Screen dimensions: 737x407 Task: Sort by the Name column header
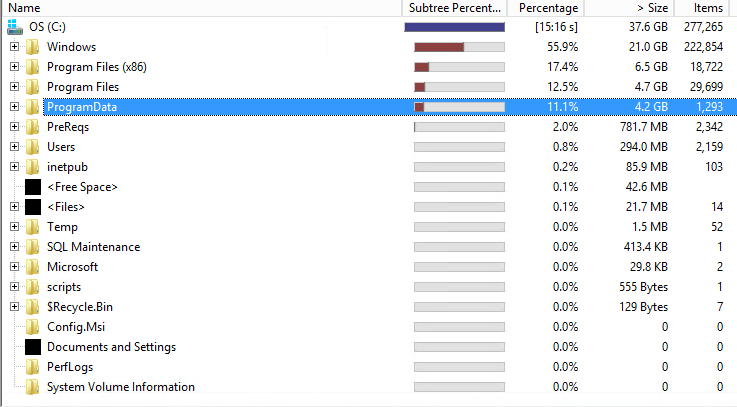[x=202, y=8]
